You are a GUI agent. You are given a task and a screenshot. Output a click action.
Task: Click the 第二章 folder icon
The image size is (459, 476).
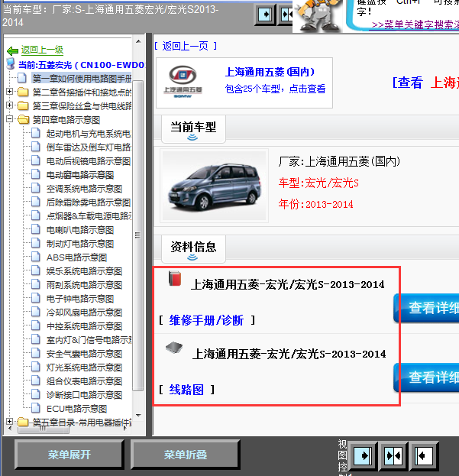point(23,92)
